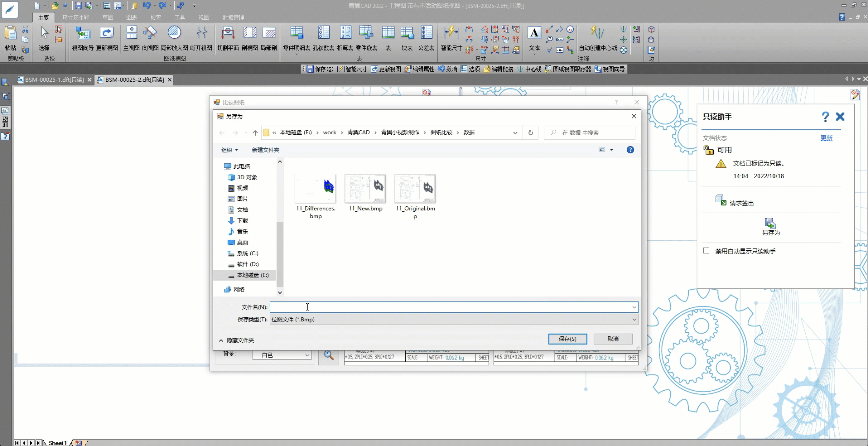Click 请求签出 in the 只读助手 panel
This screenshot has width=868, height=446.
735,201
